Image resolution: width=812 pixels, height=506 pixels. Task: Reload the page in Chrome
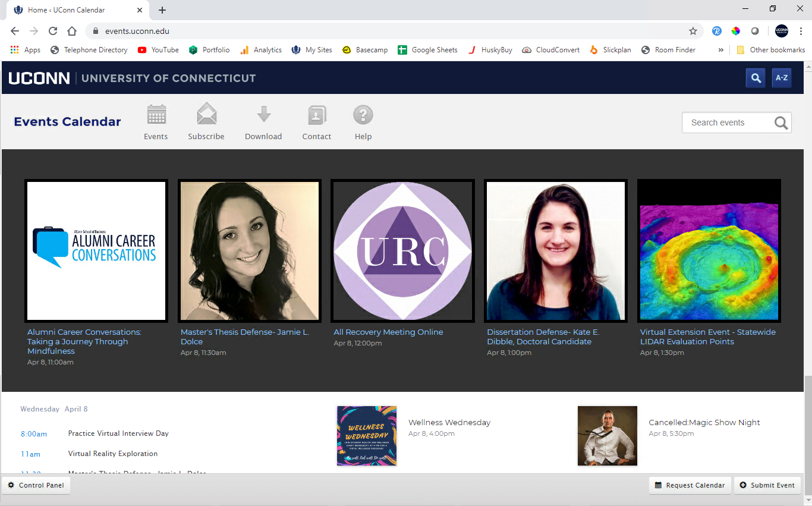coord(53,31)
